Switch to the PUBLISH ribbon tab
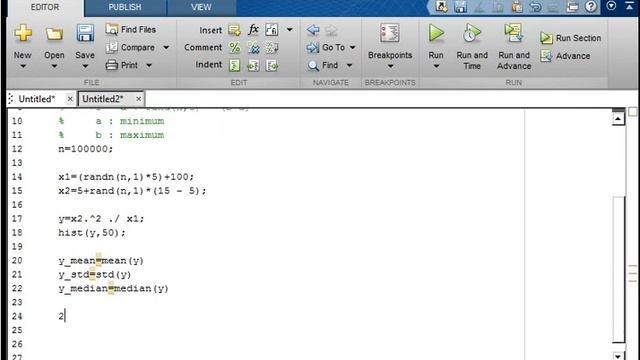This screenshot has width=640, height=360. click(x=124, y=7)
